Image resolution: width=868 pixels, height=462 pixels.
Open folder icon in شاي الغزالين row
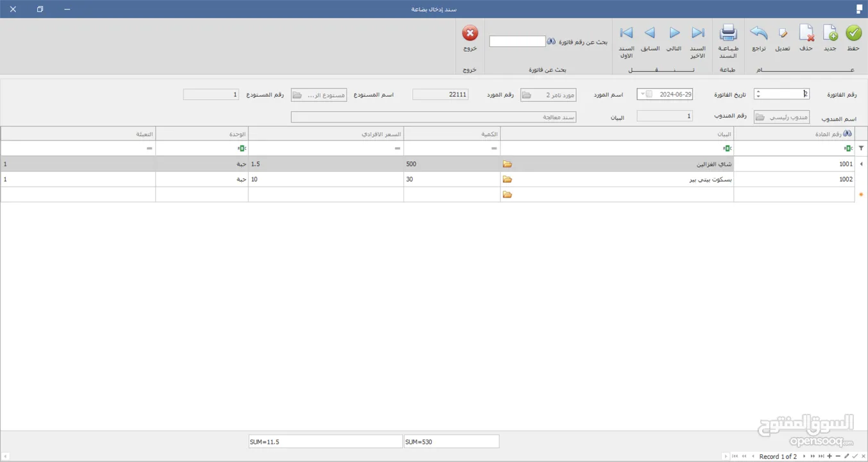pos(507,164)
